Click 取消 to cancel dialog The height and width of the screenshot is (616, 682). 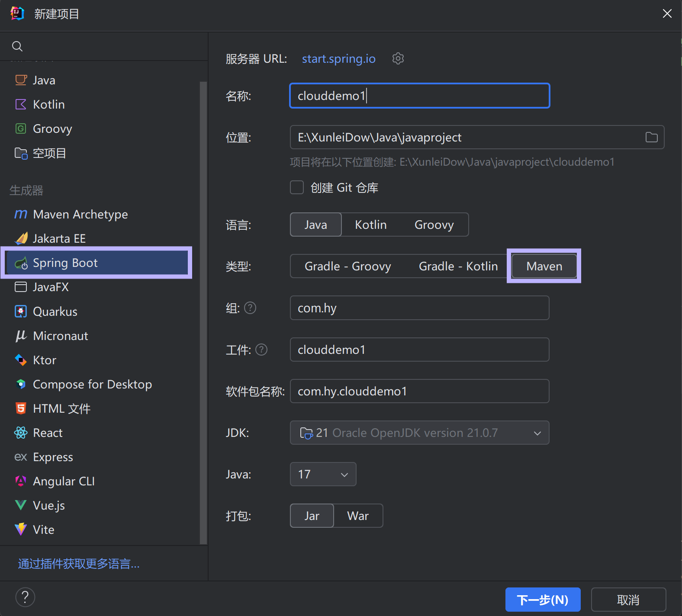(628, 600)
